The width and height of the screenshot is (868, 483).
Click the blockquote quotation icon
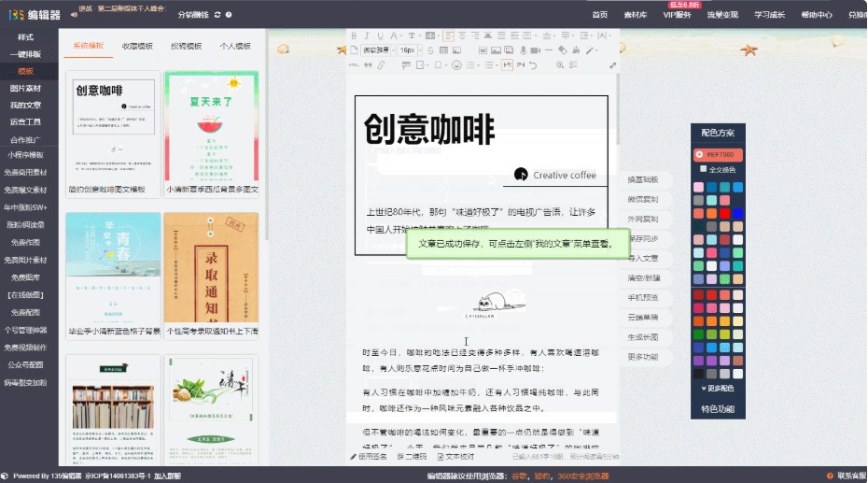point(368,65)
